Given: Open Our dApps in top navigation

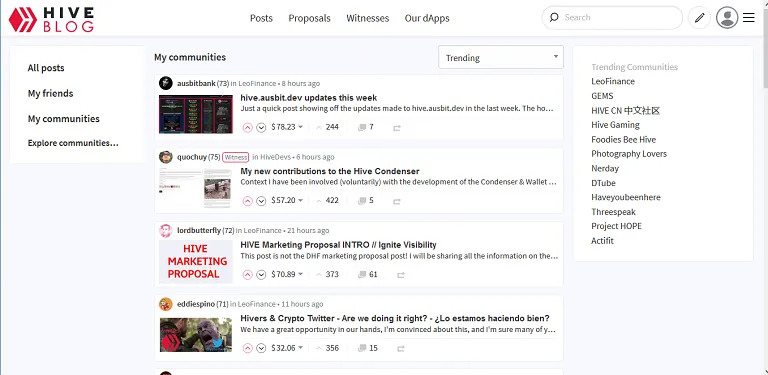Looking at the screenshot, I should [427, 18].
